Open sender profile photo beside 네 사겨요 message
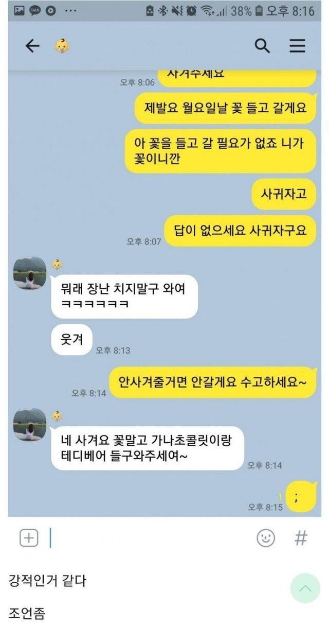Viewport: 329px width, 644px height. pyautogui.click(x=30, y=425)
